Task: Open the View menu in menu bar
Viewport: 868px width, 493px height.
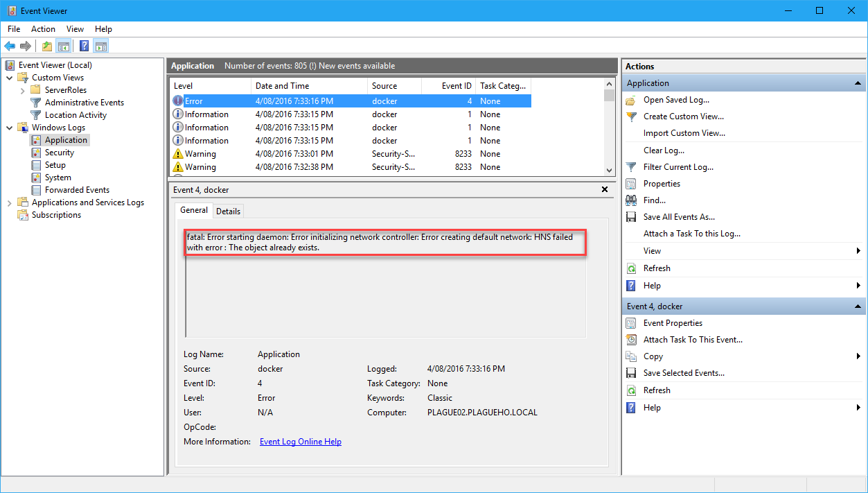Action: [x=75, y=29]
